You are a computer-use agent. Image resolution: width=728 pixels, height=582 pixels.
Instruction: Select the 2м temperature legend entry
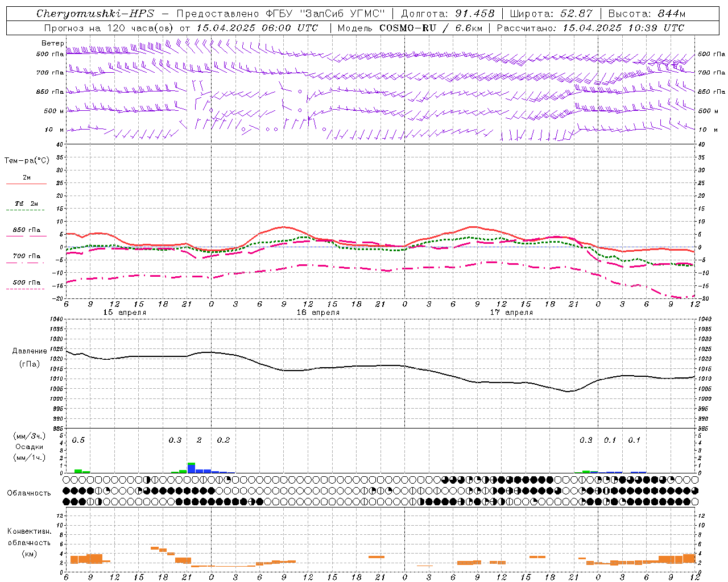point(27,178)
